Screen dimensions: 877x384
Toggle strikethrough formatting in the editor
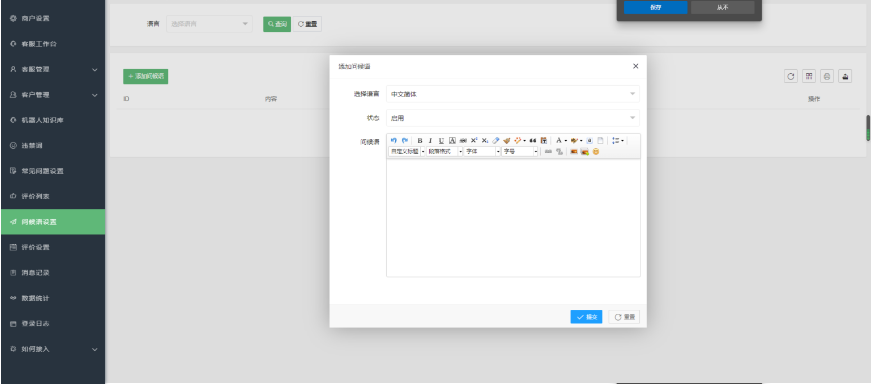coord(463,140)
